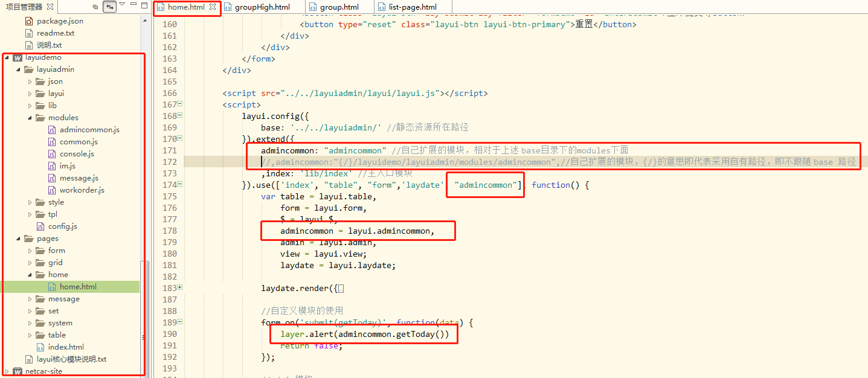Place cursor on 'admincommon.getToday()' in line 190
868x378 pixels.
(391, 334)
